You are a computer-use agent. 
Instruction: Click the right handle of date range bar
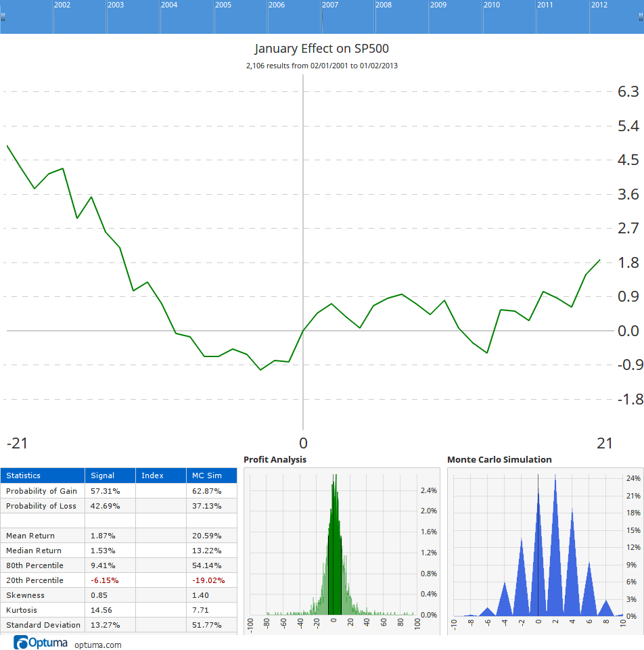point(641,17)
